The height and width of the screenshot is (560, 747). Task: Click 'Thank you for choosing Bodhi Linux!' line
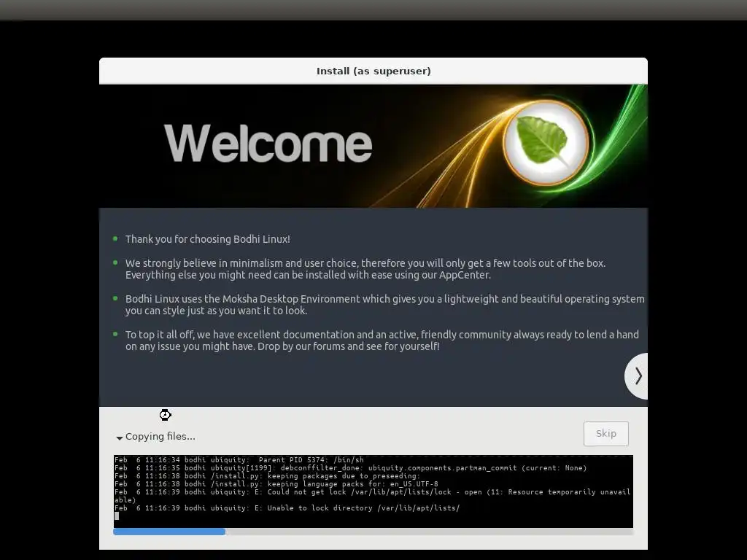(x=208, y=239)
